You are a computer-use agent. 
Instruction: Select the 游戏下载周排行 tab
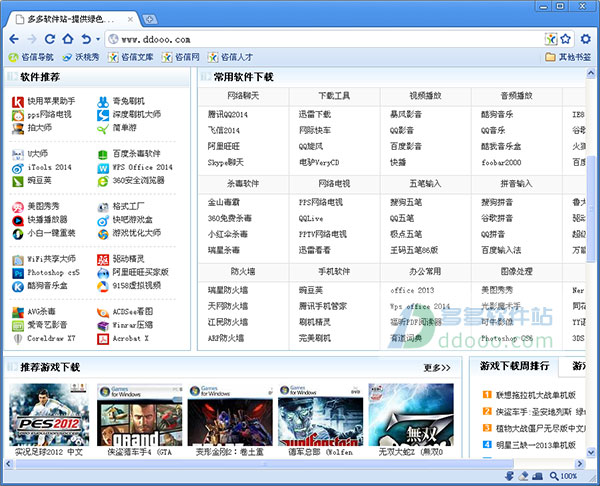pyautogui.click(x=514, y=366)
